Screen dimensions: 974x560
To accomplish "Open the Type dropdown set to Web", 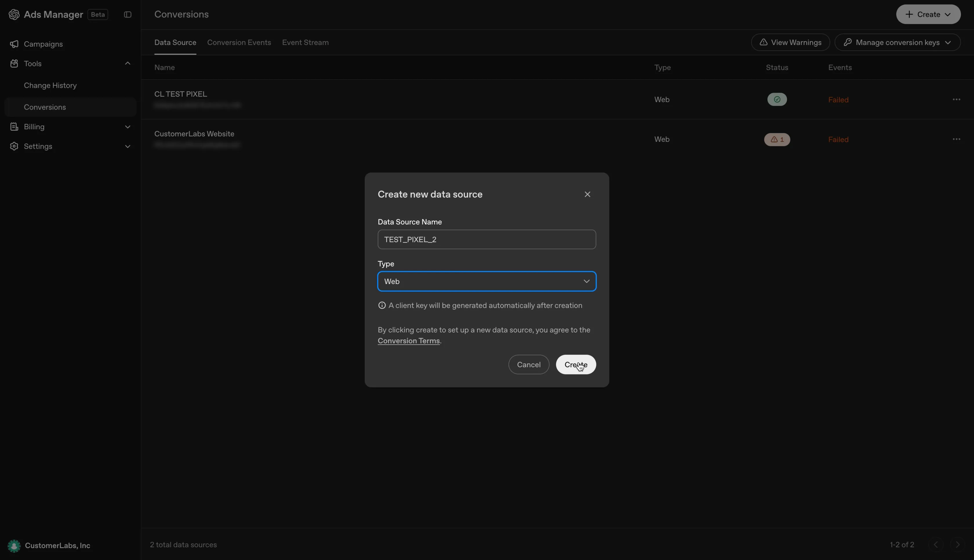I will (487, 281).
